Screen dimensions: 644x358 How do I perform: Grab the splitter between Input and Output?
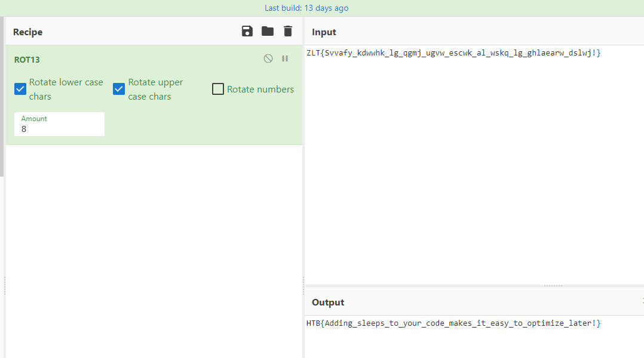(553, 286)
